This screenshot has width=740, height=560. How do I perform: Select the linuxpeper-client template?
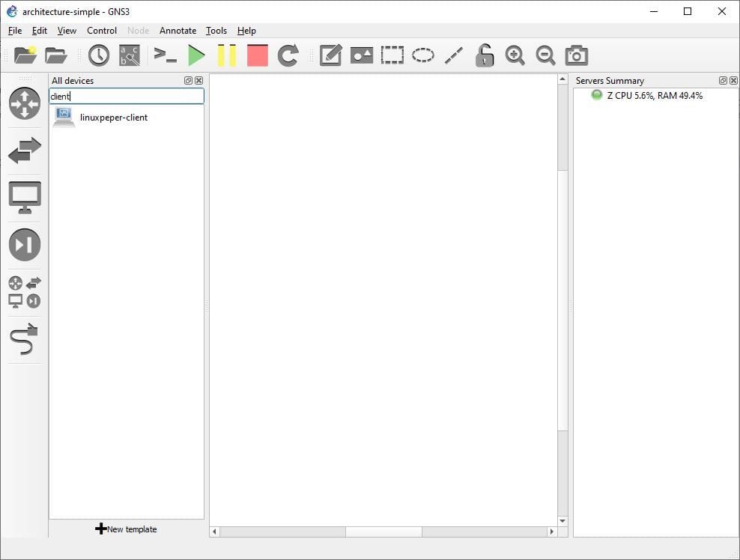coord(112,118)
